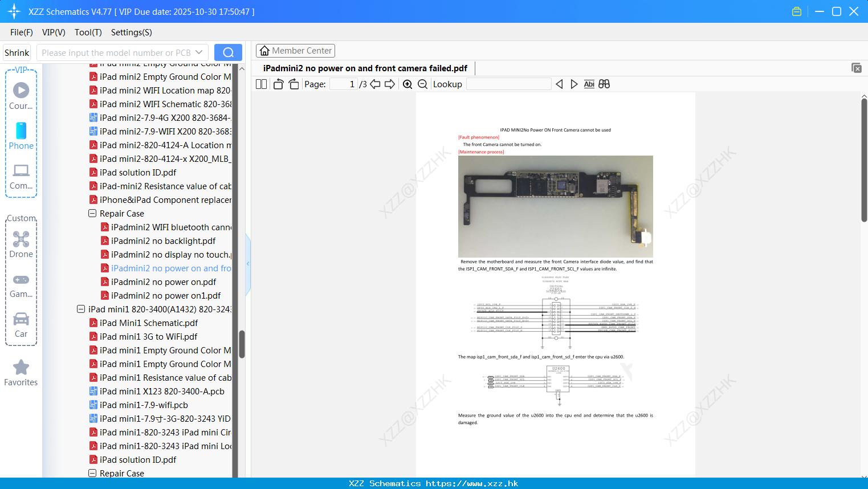
Task: Go to next page arrow
Action: point(390,84)
